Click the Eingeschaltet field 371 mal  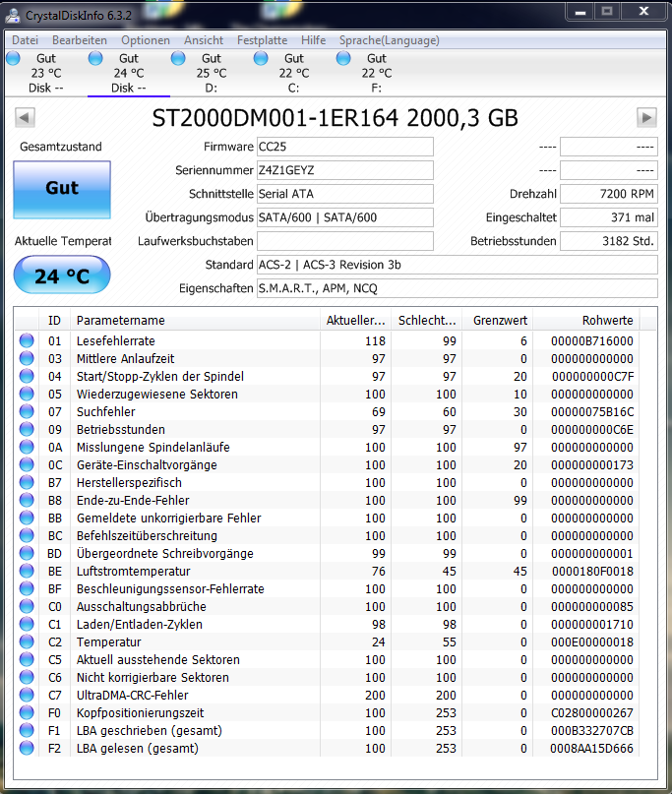609,217
